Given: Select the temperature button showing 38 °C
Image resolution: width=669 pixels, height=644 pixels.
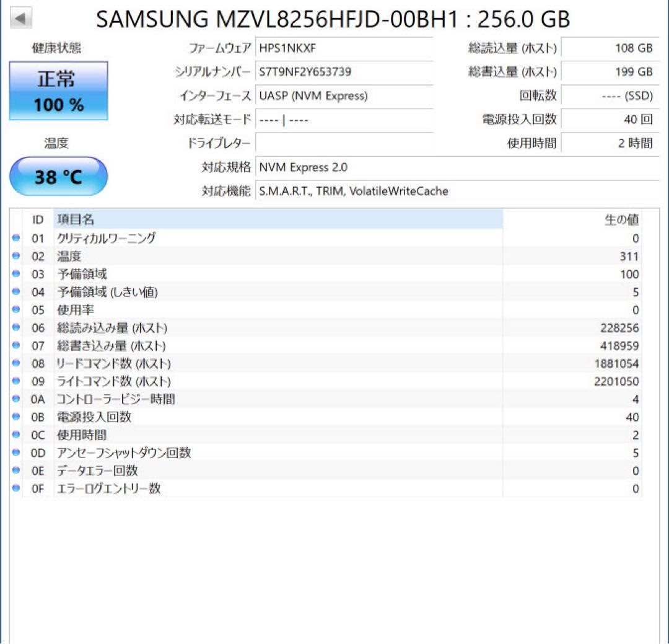Looking at the screenshot, I should click(x=58, y=177).
